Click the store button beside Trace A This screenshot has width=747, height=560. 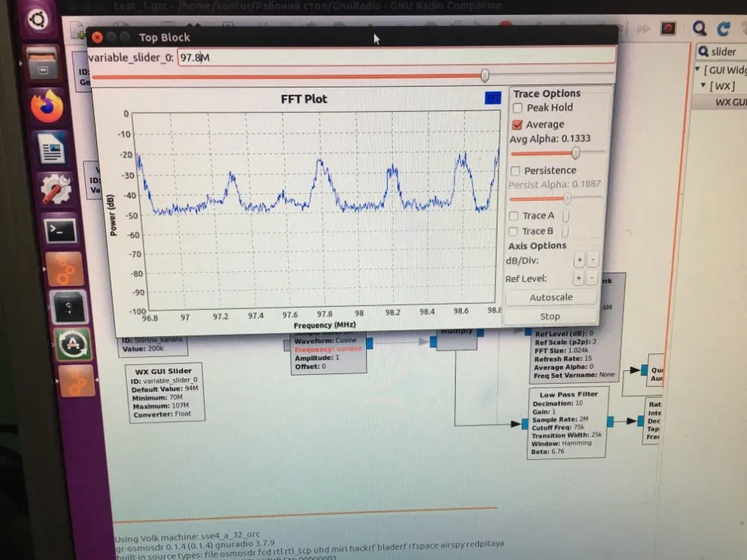(565, 217)
